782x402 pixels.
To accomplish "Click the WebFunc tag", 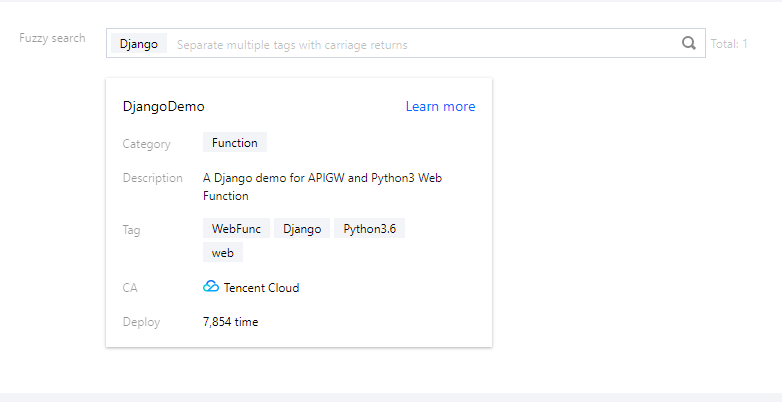I will 236,228.
